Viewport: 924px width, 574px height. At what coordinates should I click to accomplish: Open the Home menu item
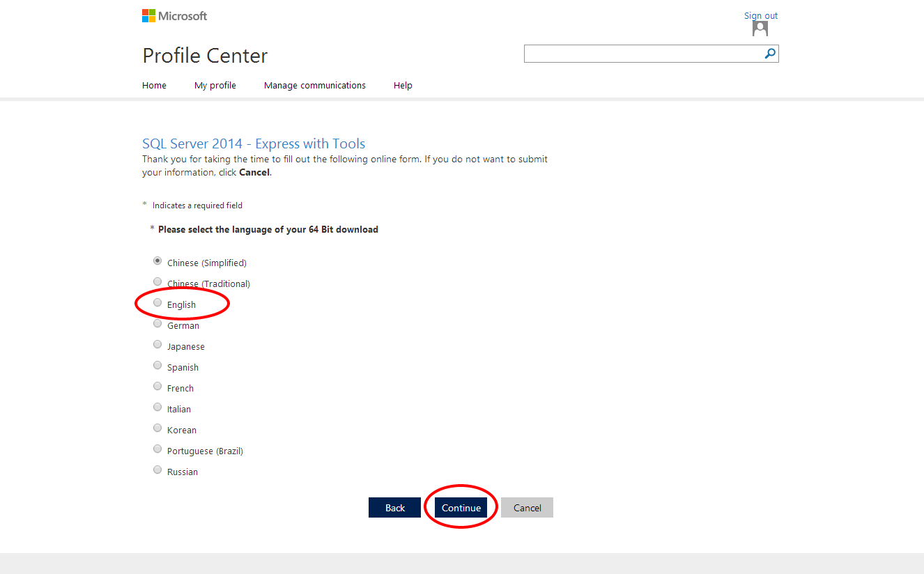tap(154, 85)
